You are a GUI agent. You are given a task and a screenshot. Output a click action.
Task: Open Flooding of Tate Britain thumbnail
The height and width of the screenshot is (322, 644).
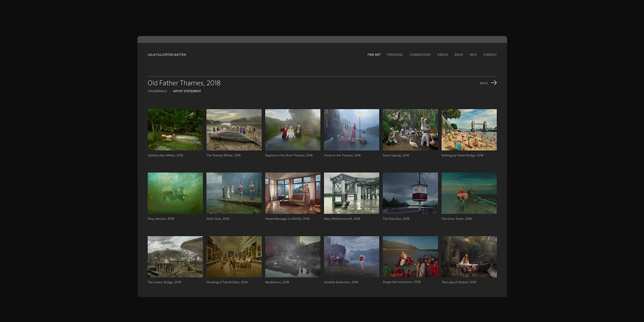pyautogui.click(x=234, y=257)
